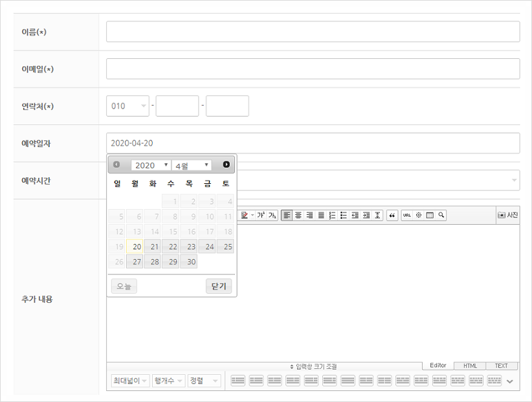Select date 21 in the calendar
This screenshot has width=532, height=402.
[153, 247]
